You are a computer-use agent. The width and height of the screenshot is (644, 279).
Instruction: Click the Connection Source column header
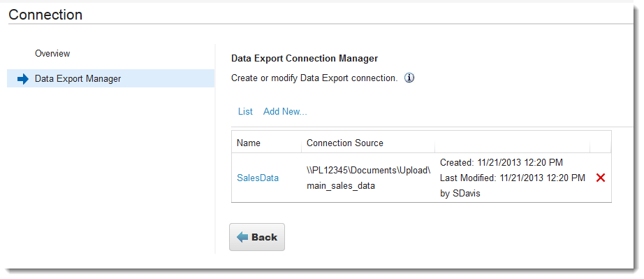coord(345,143)
